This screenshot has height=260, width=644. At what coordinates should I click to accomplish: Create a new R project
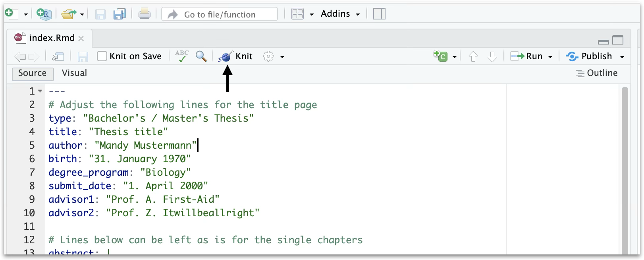click(44, 14)
